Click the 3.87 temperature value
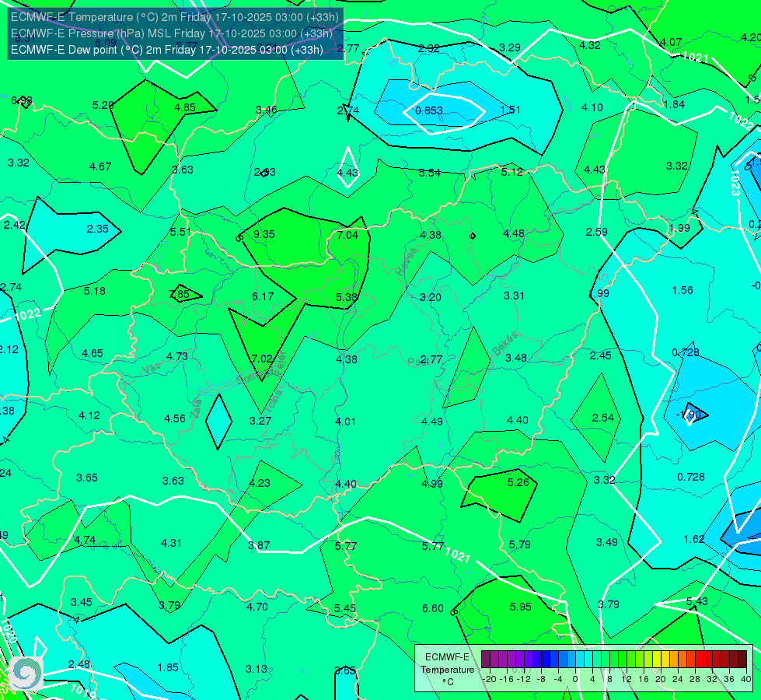The image size is (761, 700). 259,545
